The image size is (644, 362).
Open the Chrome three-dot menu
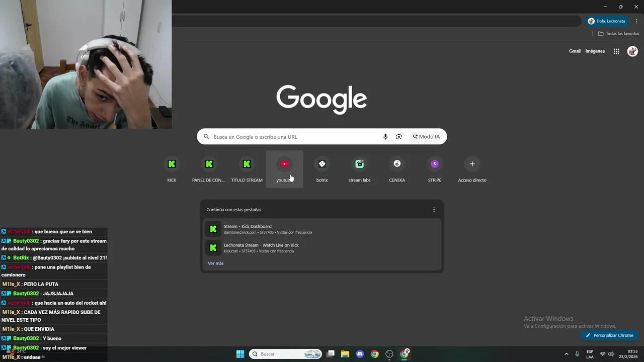(637, 21)
